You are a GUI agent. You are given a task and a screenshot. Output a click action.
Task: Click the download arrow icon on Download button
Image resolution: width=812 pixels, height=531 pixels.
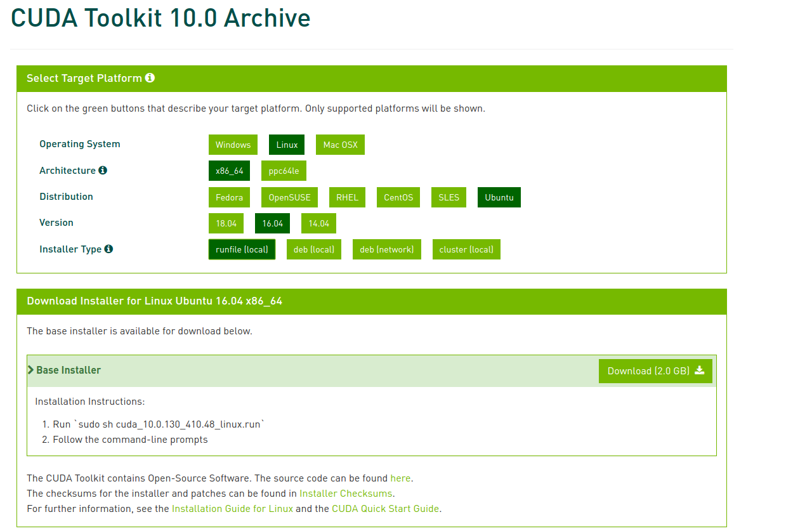tap(700, 370)
